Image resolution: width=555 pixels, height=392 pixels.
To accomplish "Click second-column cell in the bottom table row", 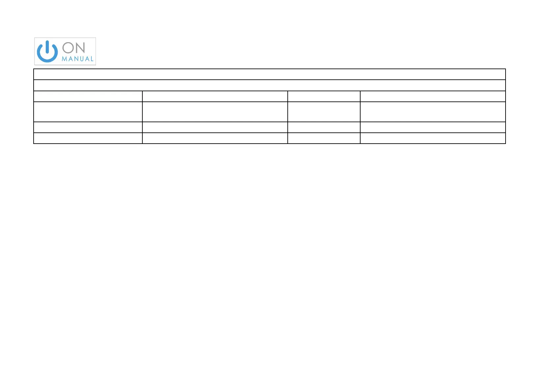I will 215,138.
